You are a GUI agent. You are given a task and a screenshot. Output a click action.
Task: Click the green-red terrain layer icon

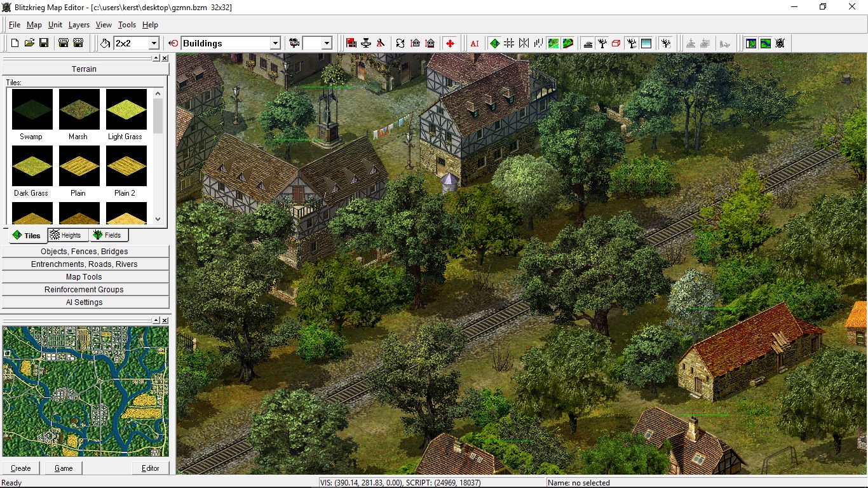coord(568,43)
